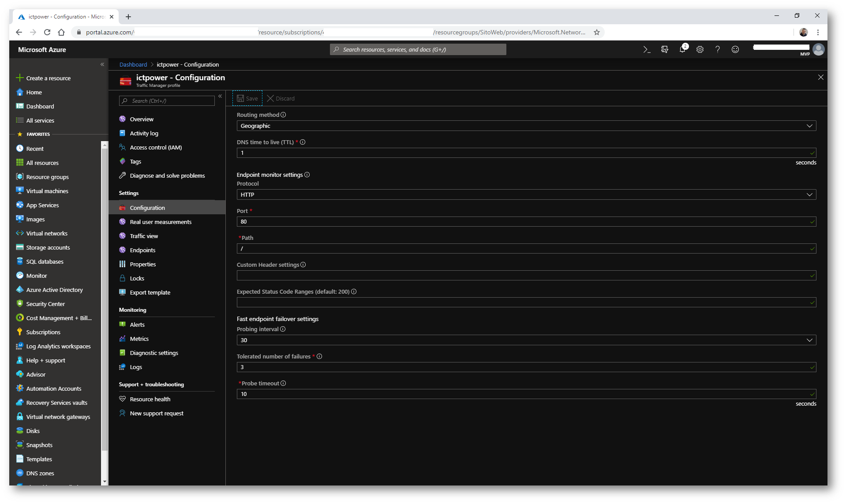Screen dimensions: 846x504
Task: Bookmark this page with star icon
Action: tap(597, 32)
